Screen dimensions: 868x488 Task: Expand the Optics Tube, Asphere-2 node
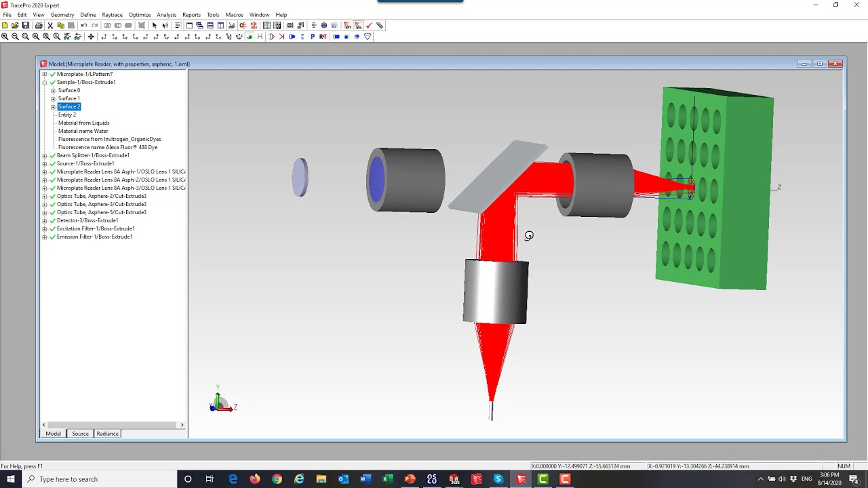[45, 196]
